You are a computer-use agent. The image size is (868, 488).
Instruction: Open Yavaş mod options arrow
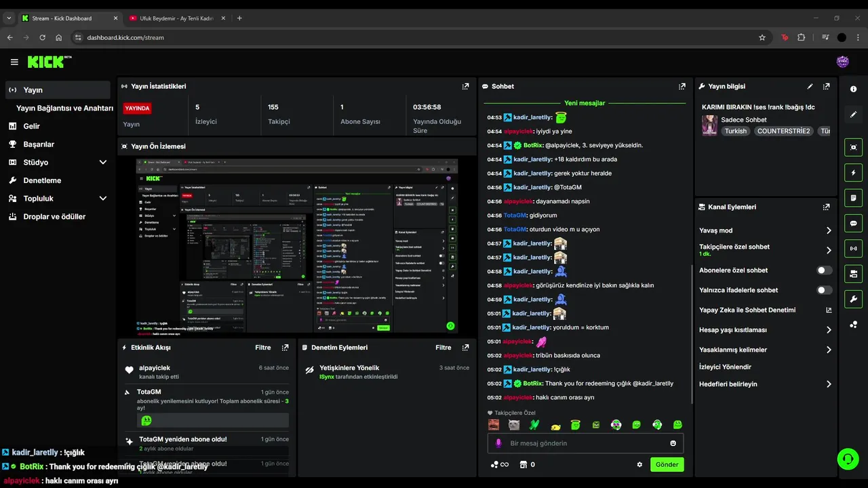829,230
